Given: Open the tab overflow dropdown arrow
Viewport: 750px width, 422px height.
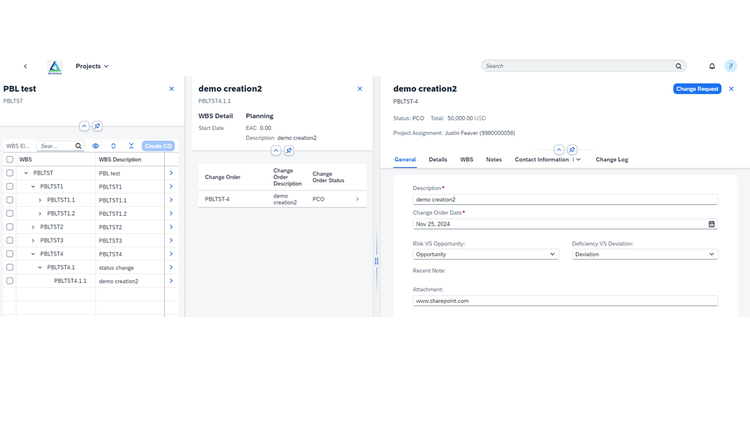Looking at the screenshot, I should (578, 160).
